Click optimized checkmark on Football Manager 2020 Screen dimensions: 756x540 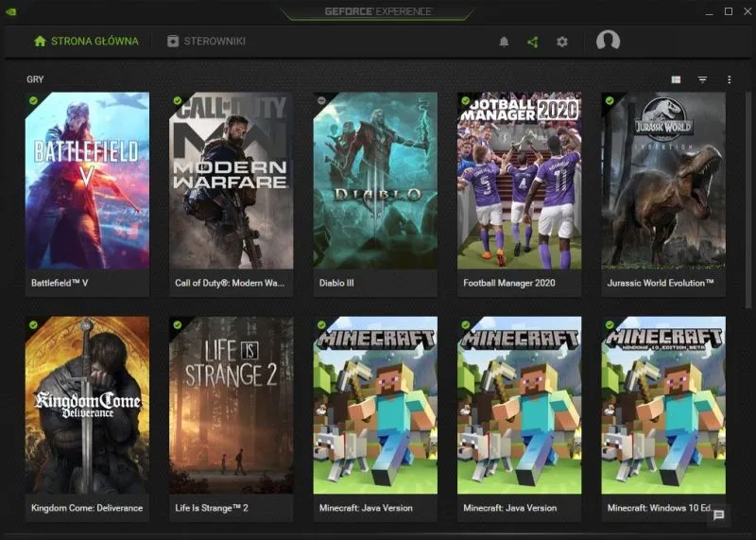tap(465, 100)
